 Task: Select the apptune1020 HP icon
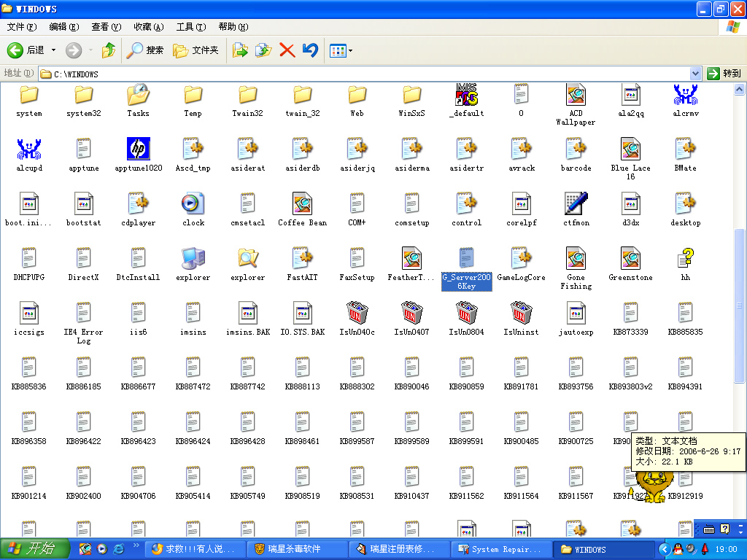point(138,149)
